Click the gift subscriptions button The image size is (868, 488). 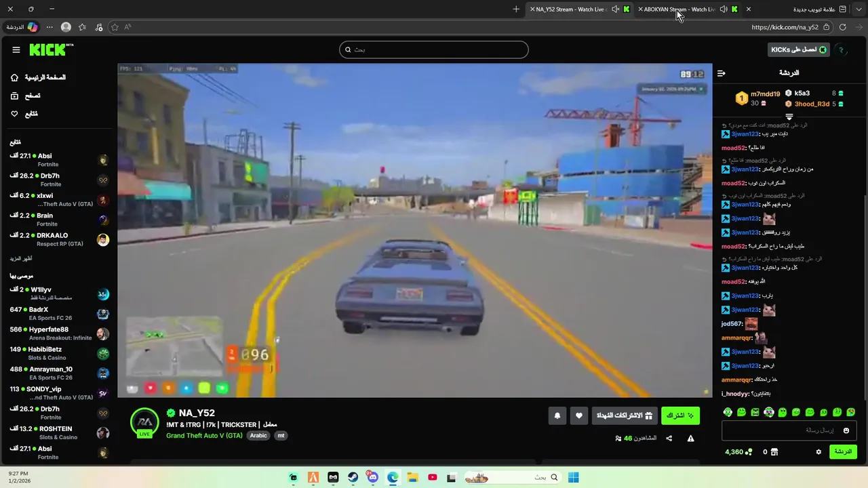click(x=624, y=415)
